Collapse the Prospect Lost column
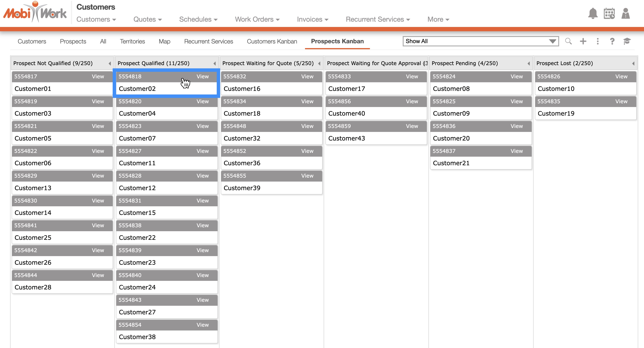The image size is (644, 348). coord(633,64)
